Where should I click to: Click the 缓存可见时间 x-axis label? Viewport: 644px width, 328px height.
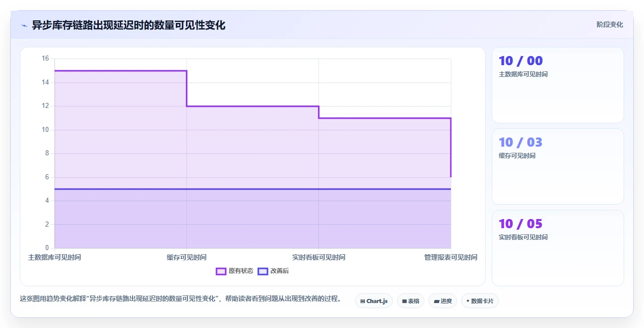click(x=186, y=257)
